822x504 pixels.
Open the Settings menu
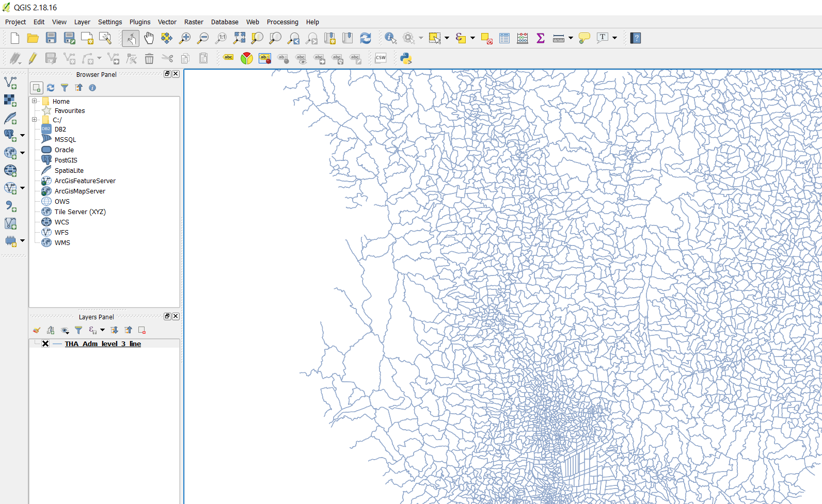(x=110, y=22)
